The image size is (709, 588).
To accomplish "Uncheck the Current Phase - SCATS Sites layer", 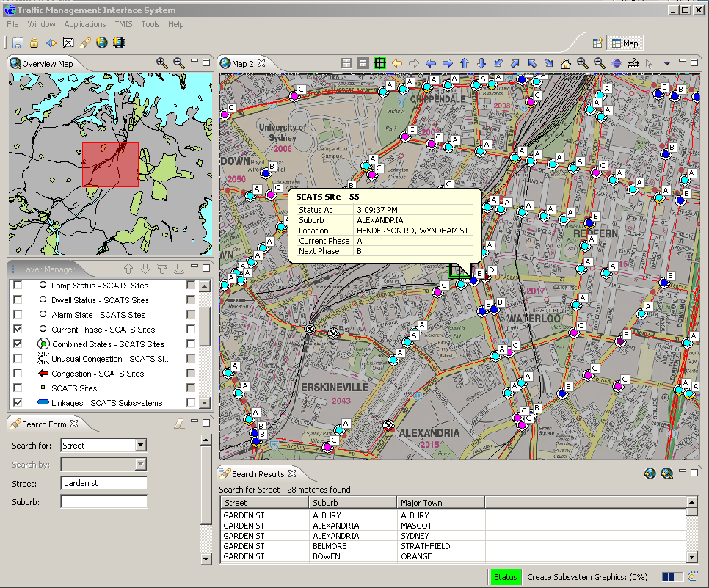I will pos(18,330).
